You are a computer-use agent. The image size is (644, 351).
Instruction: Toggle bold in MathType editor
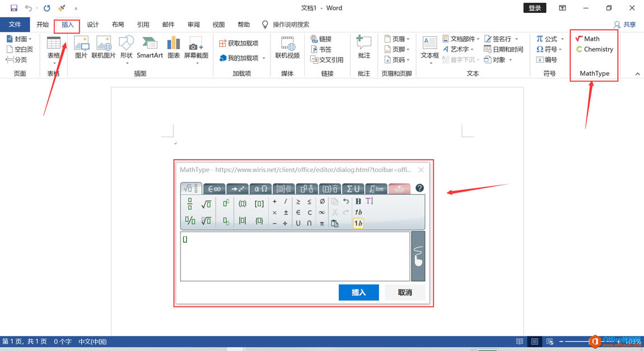[x=358, y=201]
